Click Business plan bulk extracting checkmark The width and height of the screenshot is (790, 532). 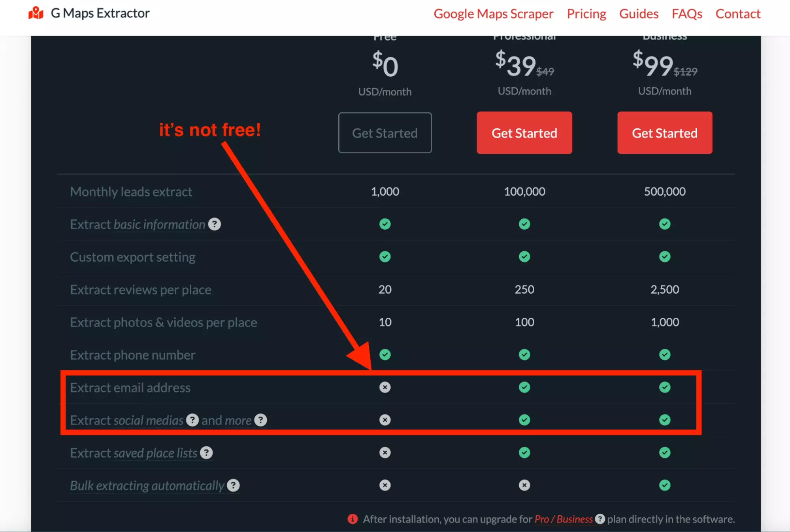(665, 485)
